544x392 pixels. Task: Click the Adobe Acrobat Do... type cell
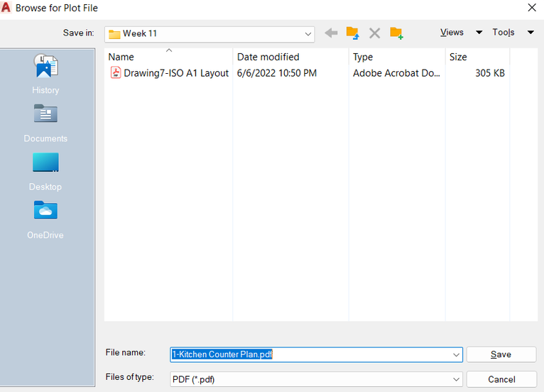point(396,73)
